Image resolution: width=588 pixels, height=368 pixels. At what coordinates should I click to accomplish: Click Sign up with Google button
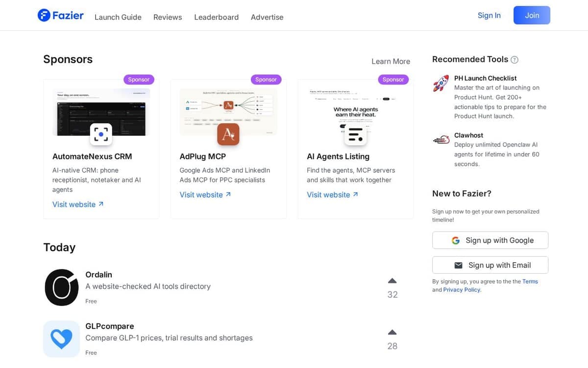pos(490,240)
